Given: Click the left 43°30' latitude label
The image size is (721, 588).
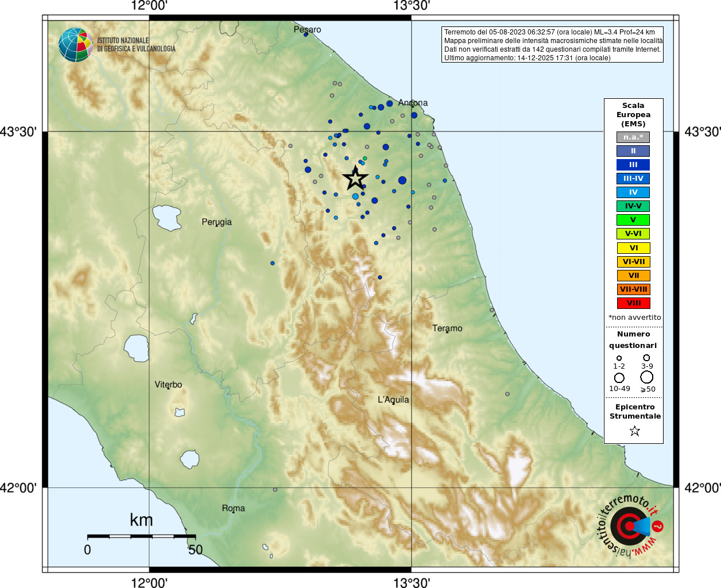Looking at the screenshot, I should pyautogui.click(x=18, y=131).
